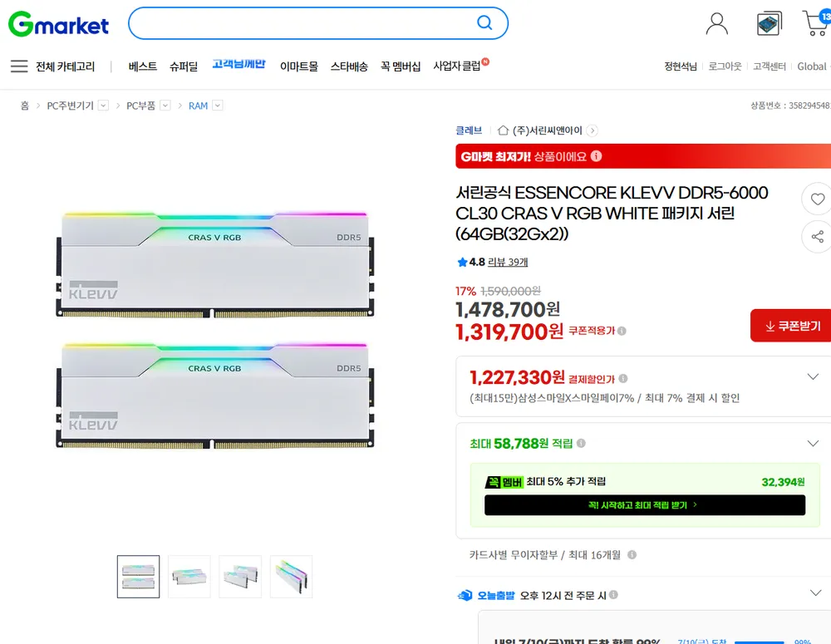Select third product thumbnail
Image resolution: width=831 pixels, height=644 pixels.
[240, 577]
